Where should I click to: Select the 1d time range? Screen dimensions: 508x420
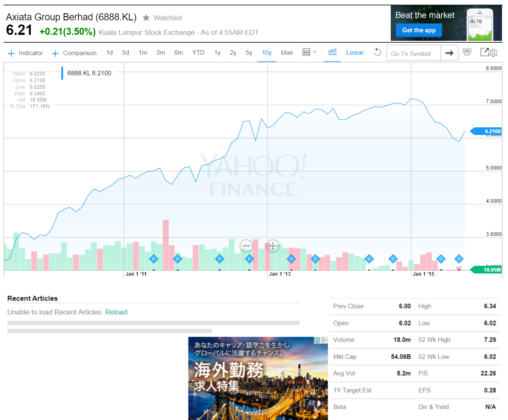pos(109,53)
